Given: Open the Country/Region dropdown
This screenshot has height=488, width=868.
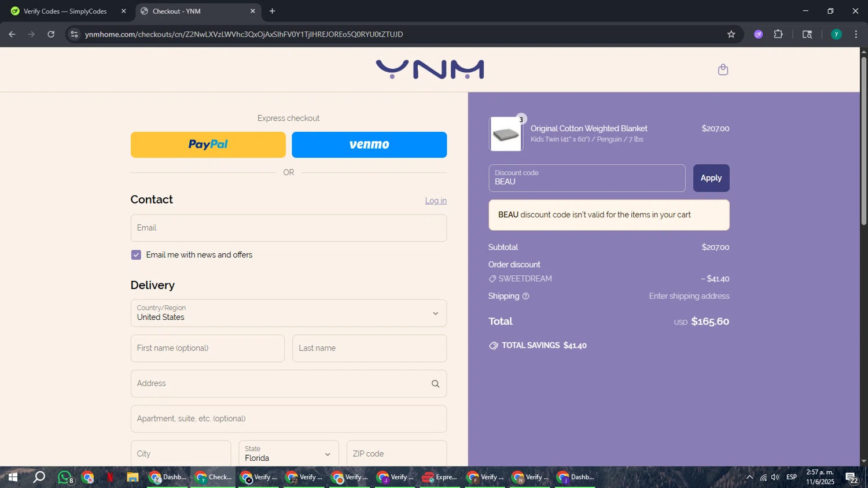Looking at the screenshot, I should (x=289, y=313).
